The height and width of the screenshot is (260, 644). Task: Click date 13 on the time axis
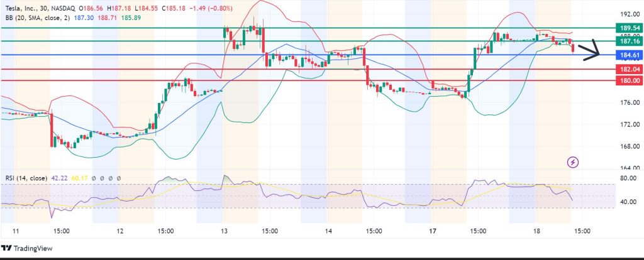pos(223,231)
